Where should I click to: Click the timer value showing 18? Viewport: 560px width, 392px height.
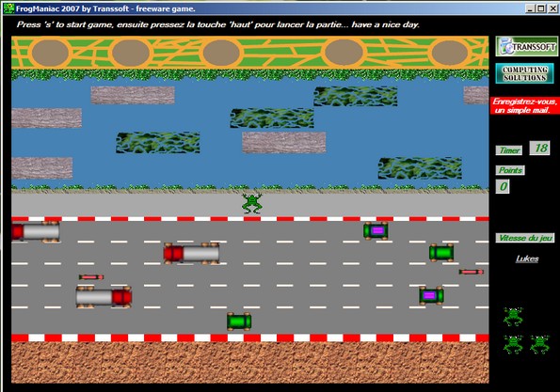point(539,148)
